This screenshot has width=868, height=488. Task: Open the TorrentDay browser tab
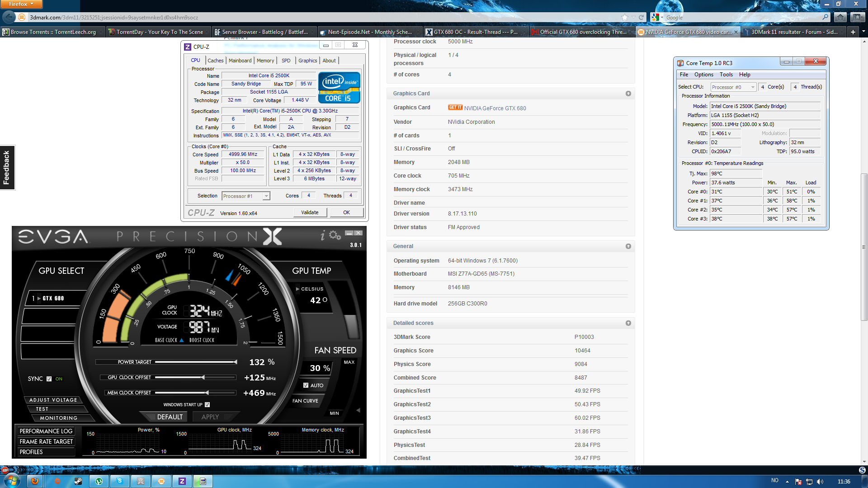tap(158, 32)
